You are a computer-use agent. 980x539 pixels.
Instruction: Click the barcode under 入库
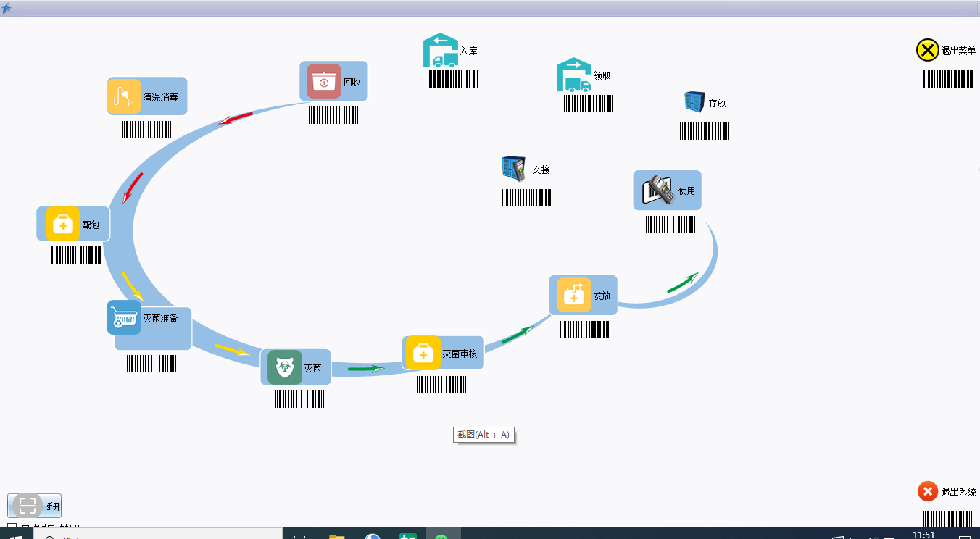coord(454,79)
